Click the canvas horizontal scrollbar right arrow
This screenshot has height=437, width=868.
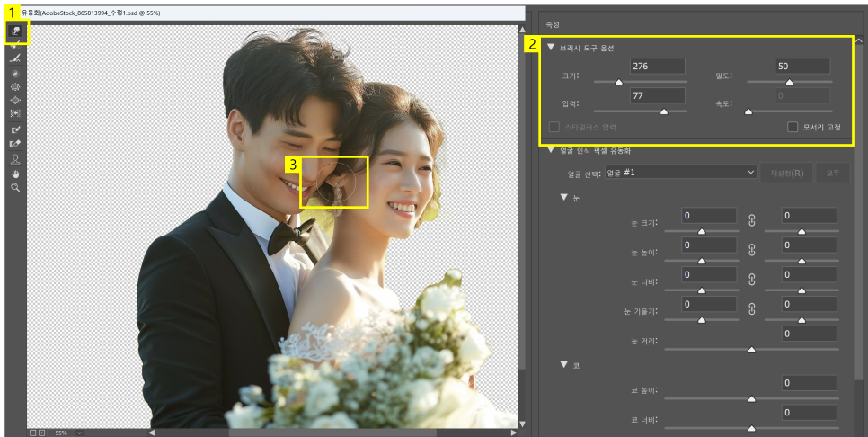(x=514, y=433)
